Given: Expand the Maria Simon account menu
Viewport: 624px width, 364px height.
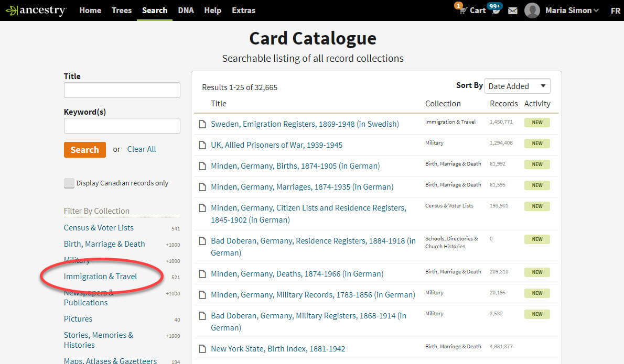Looking at the screenshot, I should point(572,10).
